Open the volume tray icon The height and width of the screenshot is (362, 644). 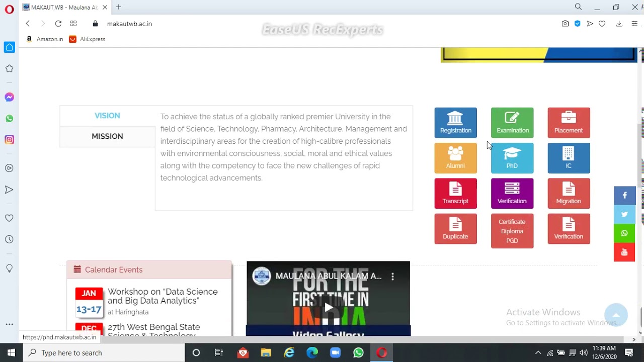pos(583,352)
